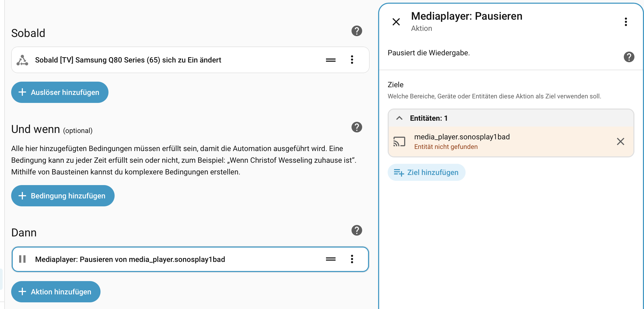Click Auslöser hinzufügen button
The width and height of the screenshot is (644, 309).
60,92
